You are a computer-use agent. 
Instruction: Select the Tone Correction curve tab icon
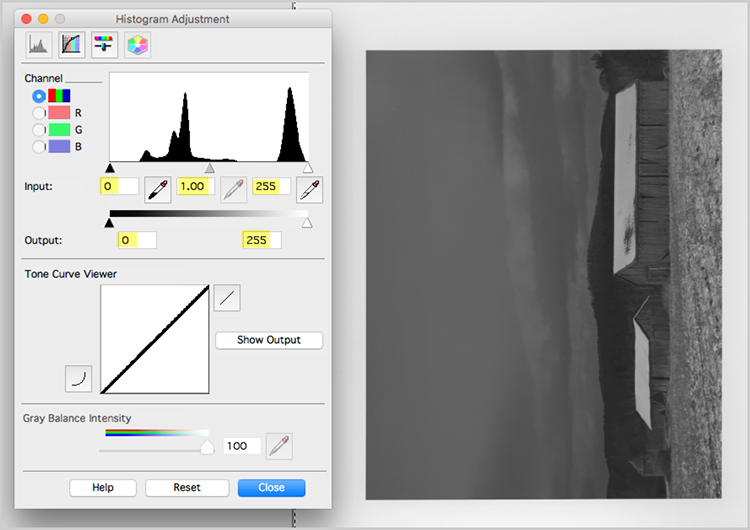[71, 44]
